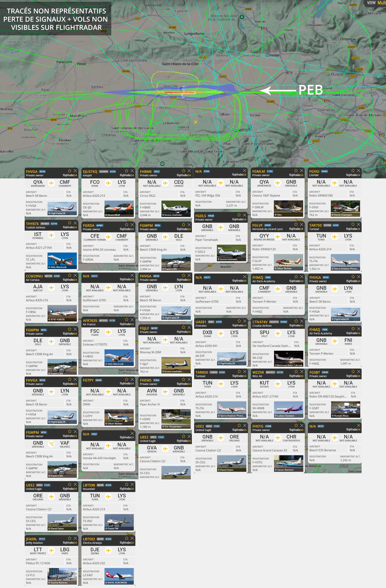386x588 pixels.
Task: Select the Réserve Naturelle de la Tourbière marker
Action: coord(242,17)
